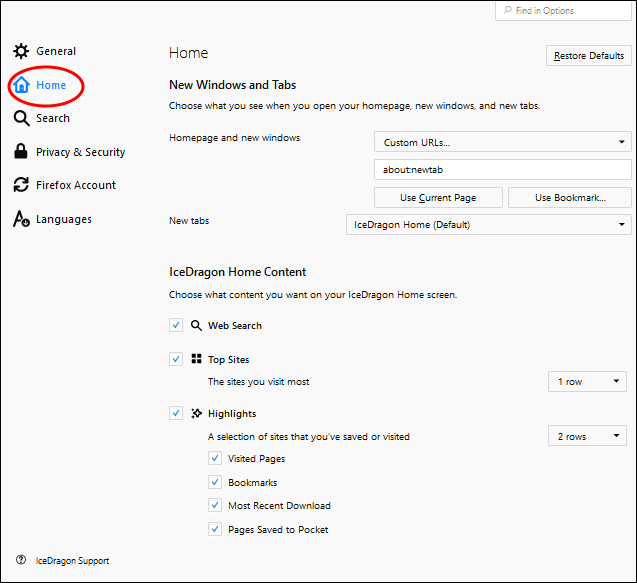
Task: Click the Find in Options search field
Action: (563, 10)
